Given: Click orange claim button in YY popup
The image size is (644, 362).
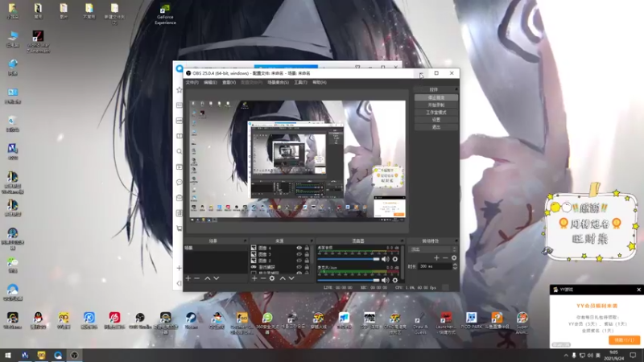Looking at the screenshot, I should 624,340.
